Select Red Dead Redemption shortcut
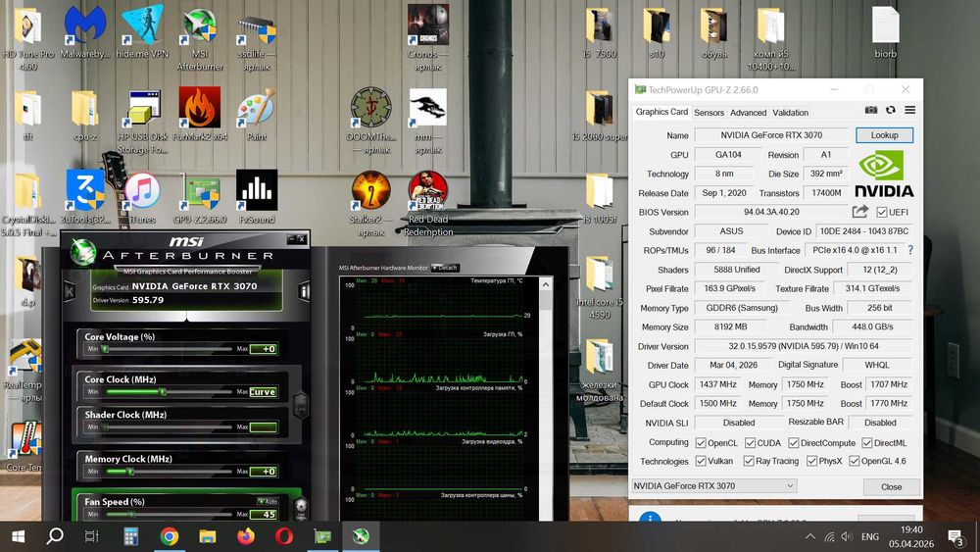This screenshot has width=980, height=552. [428, 203]
